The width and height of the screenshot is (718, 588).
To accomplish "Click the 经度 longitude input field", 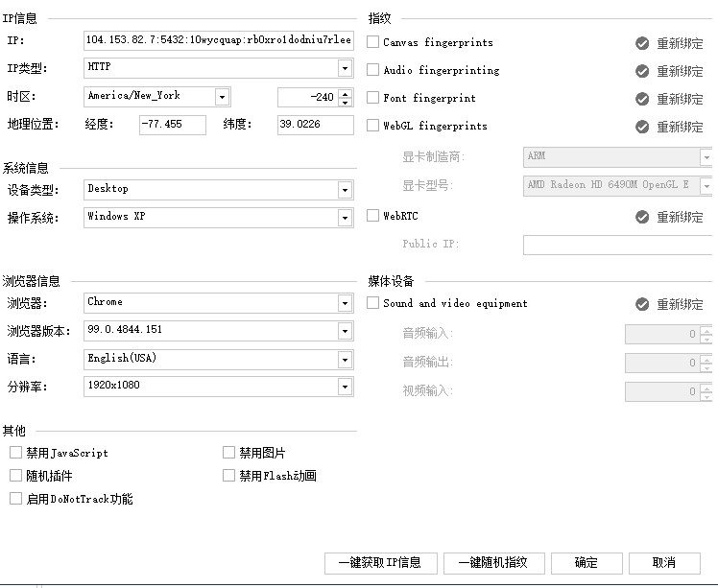I will pos(173,125).
